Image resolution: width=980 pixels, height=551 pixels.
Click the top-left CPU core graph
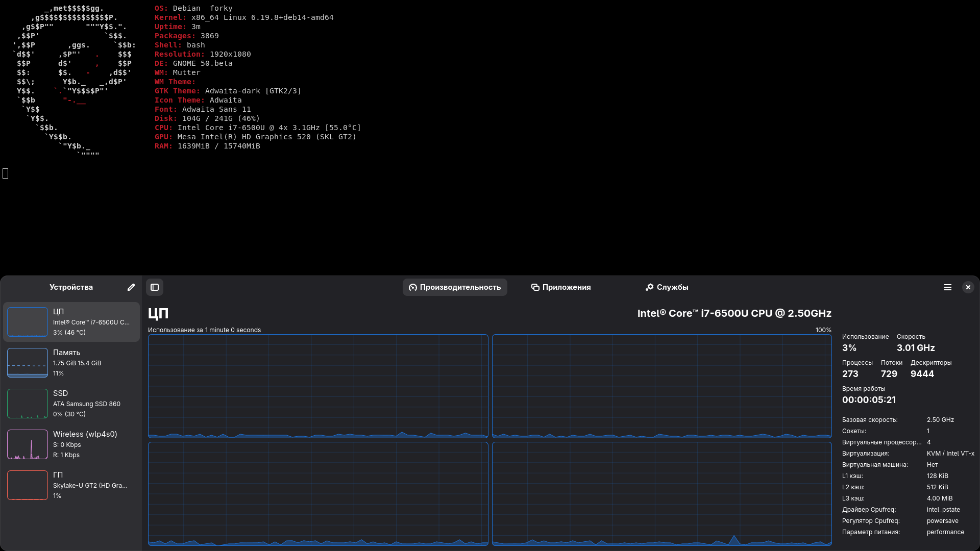click(318, 386)
